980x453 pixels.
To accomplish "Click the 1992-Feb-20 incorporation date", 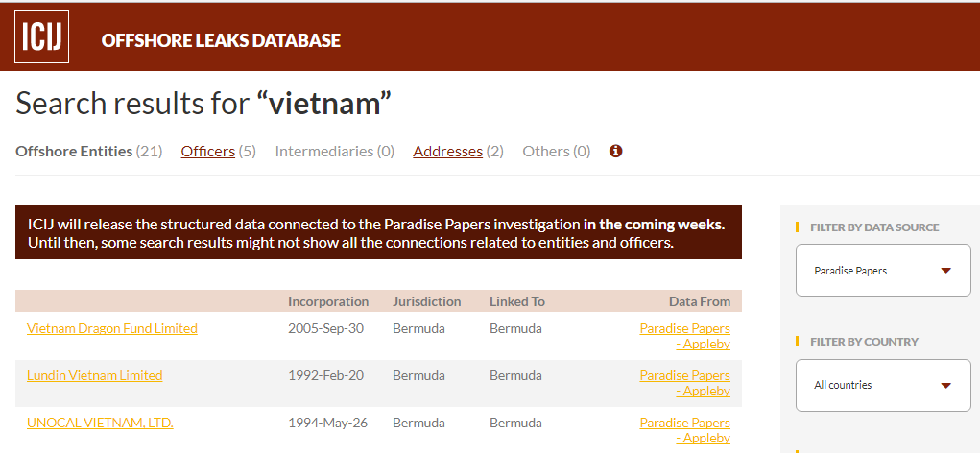I will (x=325, y=375).
